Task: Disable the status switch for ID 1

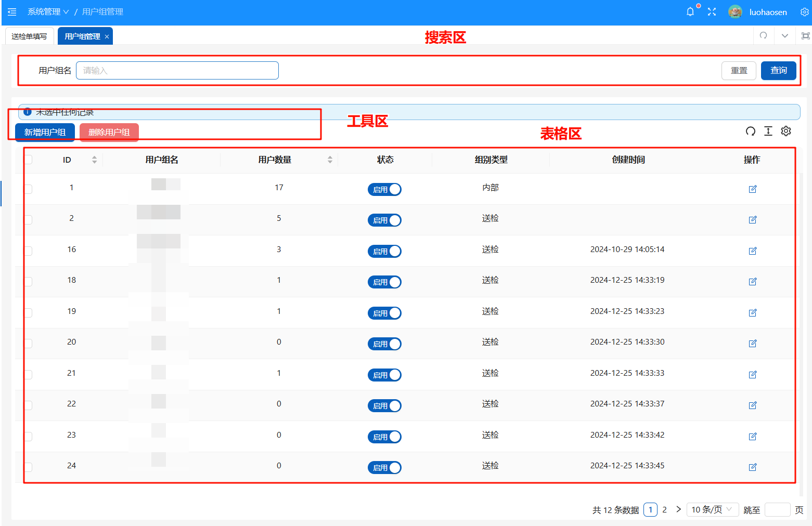Action: click(384, 190)
